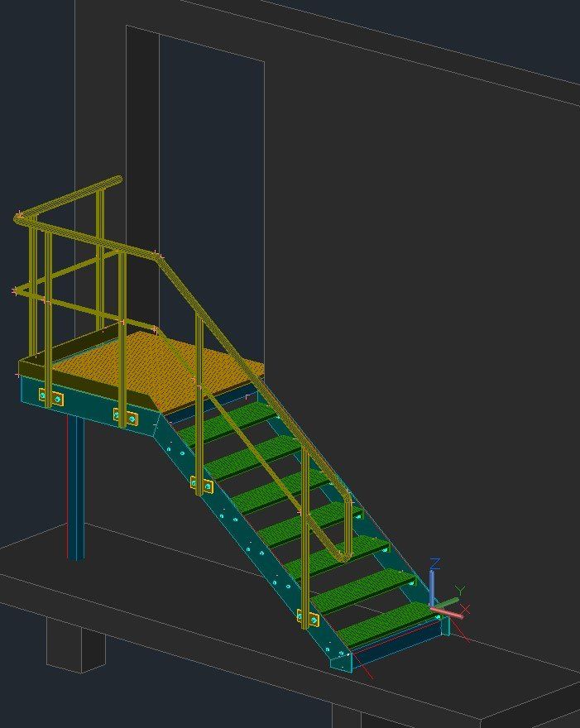Select the lowest green stair tread
This screenshot has width=580, height=728.
click(x=388, y=623)
